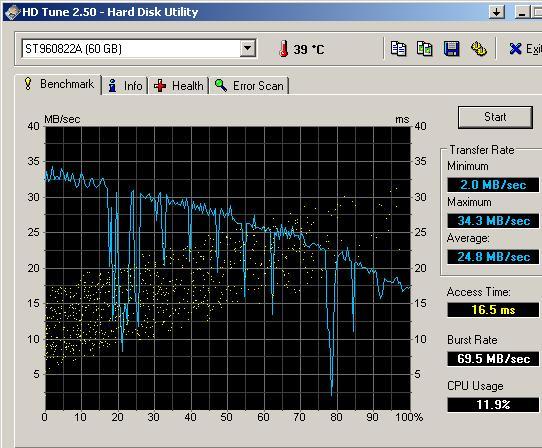Open the Health tab
Viewport: 542px width, 448px height.
[179, 85]
